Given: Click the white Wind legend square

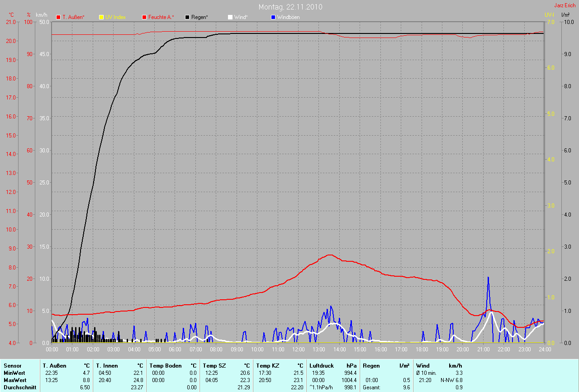Looking at the screenshot, I should click(x=230, y=17).
